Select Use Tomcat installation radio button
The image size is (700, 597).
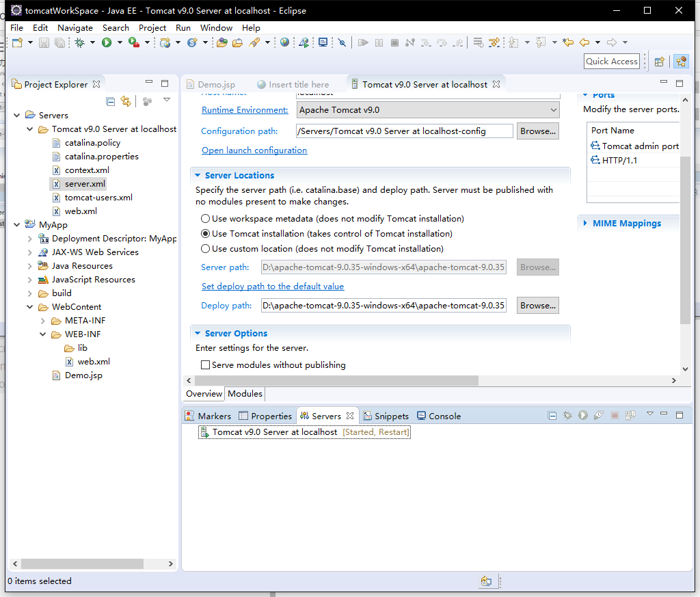[x=205, y=233]
